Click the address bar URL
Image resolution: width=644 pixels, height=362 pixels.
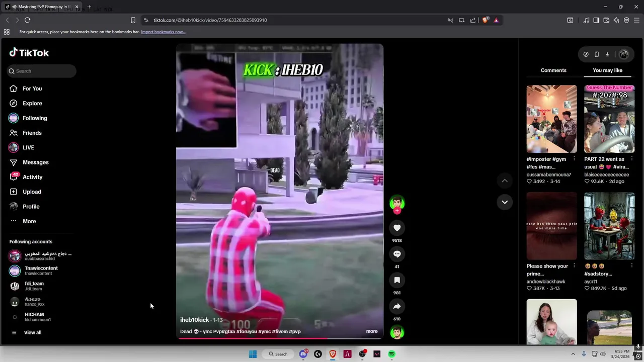point(210,20)
